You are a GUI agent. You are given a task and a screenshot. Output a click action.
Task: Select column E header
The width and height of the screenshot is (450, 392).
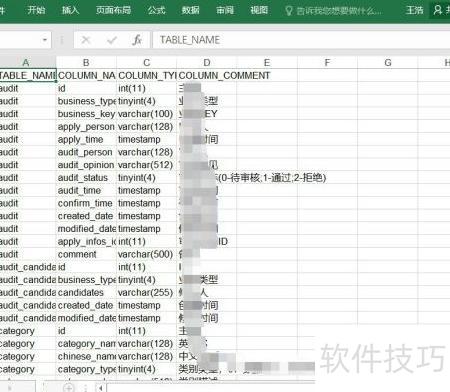267,62
